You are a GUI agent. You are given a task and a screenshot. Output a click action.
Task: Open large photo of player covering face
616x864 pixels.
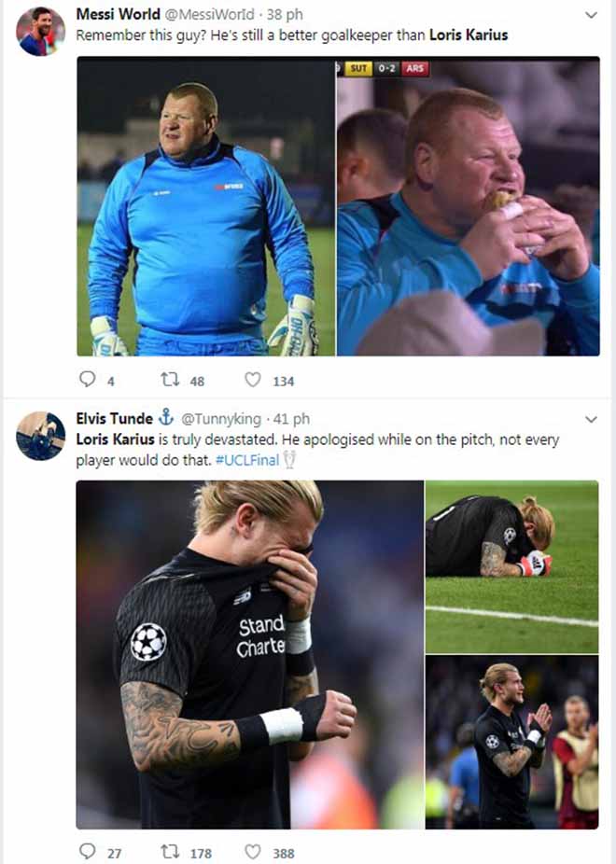coord(250,653)
